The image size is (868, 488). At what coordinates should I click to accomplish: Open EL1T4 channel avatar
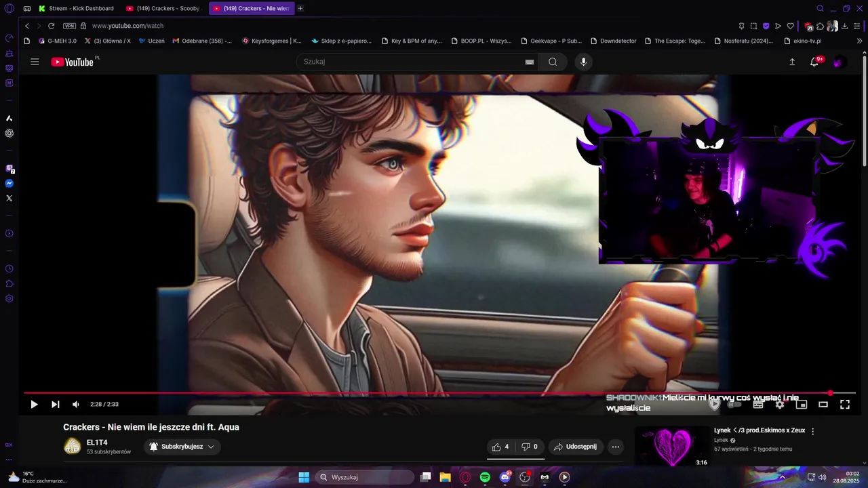(72, 446)
